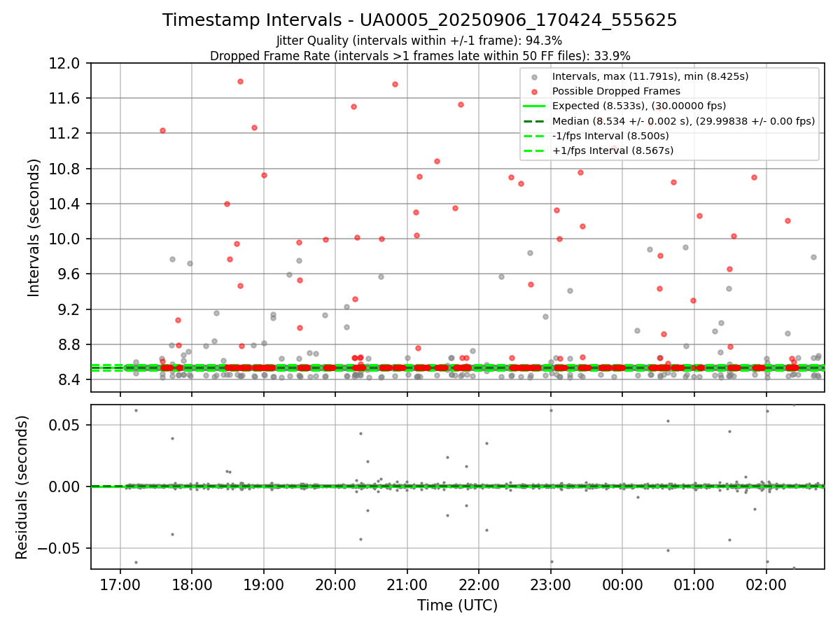
Task: Click the gray Intervals legend marker
Action: [x=534, y=77]
